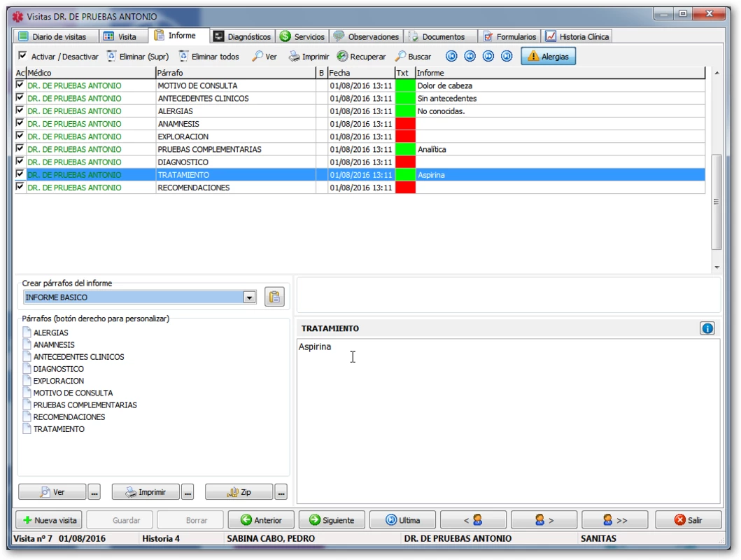Select ANTECEDENTES CLINICOS in the paragraphs list
Screen dimensions: 741x560
coord(78,357)
